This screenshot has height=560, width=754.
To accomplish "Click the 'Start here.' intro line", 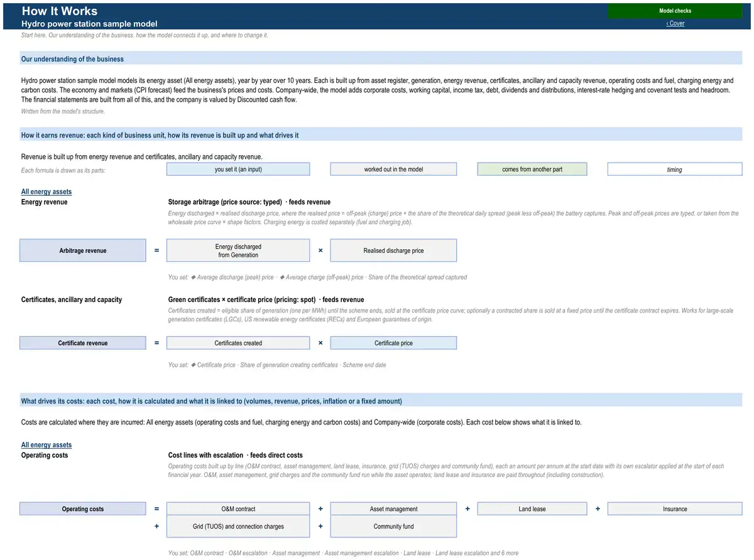I will coord(145,35).
